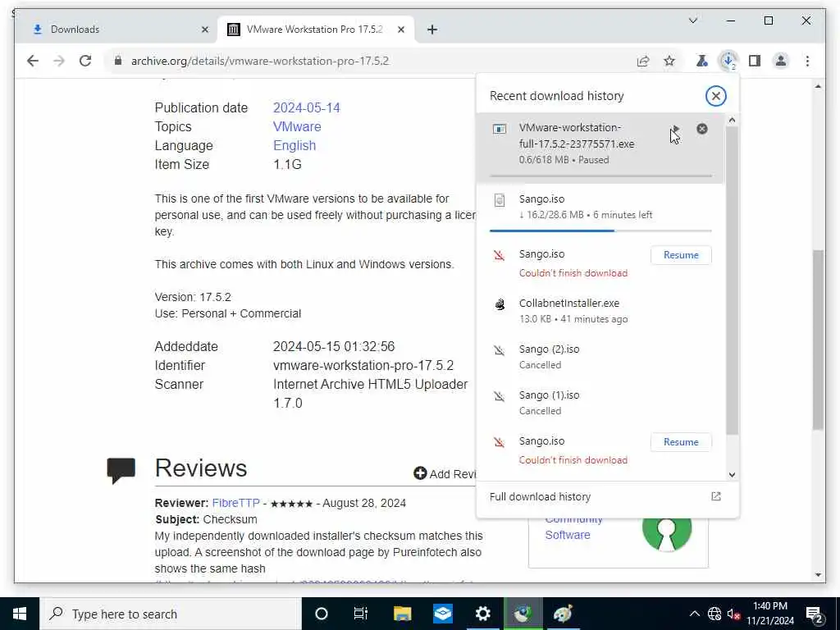This screenshot has width=840, height=630.
Task: Open the profile avatar menu
Action: (781, 61)
